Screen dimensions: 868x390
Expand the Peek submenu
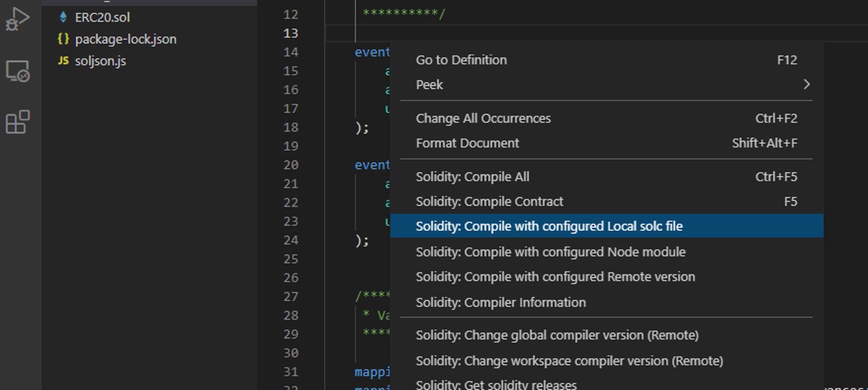click(x=606, y=84)
